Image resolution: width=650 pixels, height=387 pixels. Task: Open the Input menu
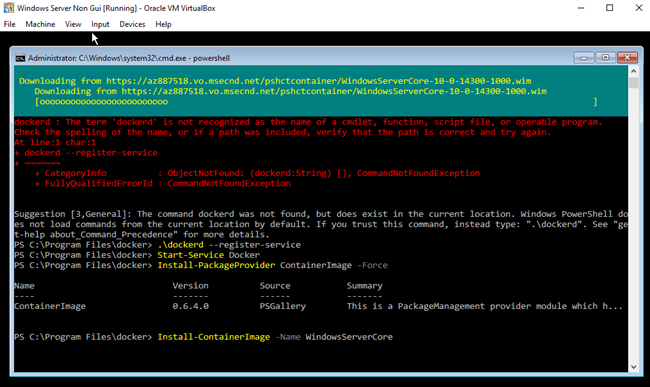tap(100, 24)
